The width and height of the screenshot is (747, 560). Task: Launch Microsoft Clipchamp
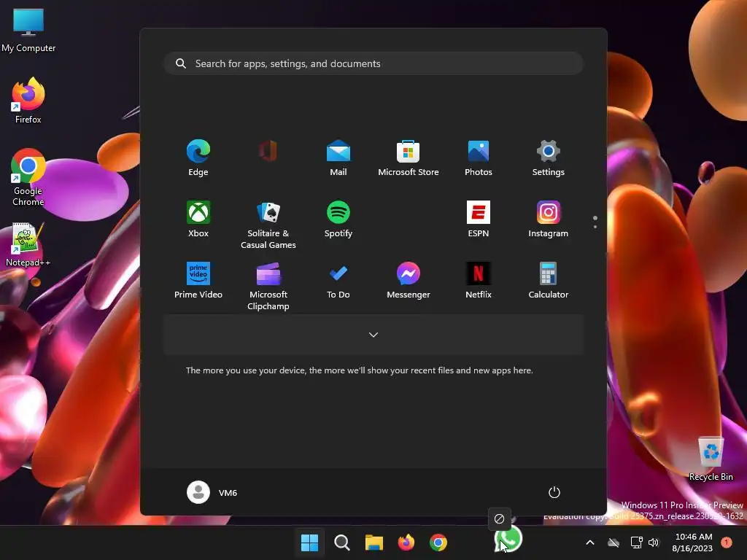pyautogui.click(x=268, y=286)
